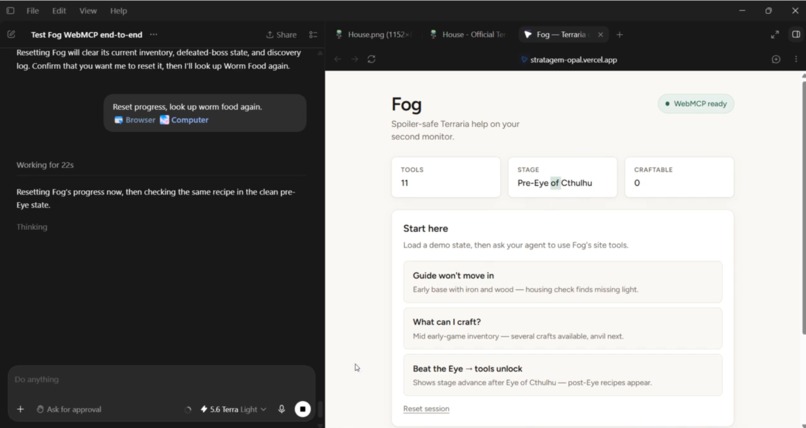The image size is (806, 428).
Task: Reload the stratagem-opal.vercel.app page
Action: coord(372,59)
